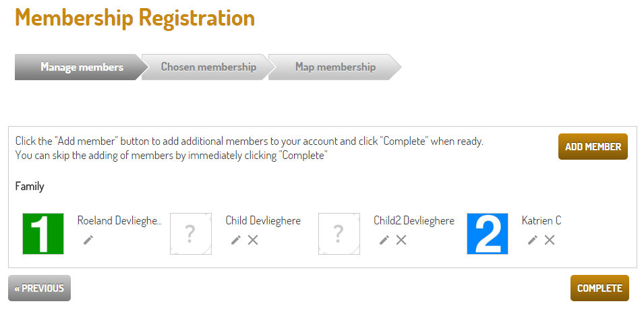Click the Child2 Devlieghere name text
644x314 pixels.
[414, 221]
